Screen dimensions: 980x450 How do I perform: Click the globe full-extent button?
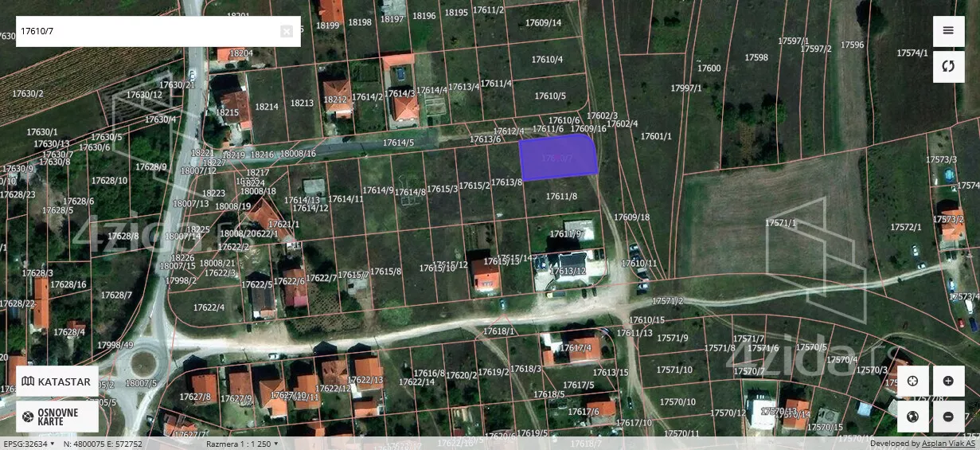(912, 417)
